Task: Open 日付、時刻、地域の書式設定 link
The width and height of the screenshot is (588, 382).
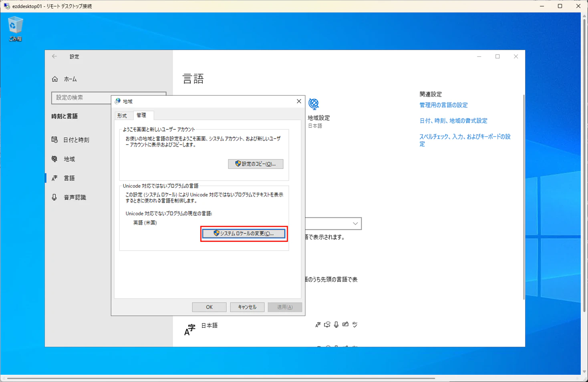Action: [453, 121]
